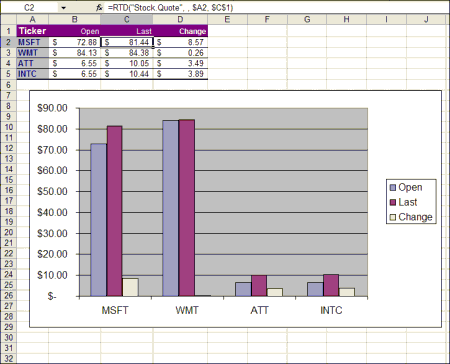Click the Last header cell
450x364 pixels.
pos(127,31)
